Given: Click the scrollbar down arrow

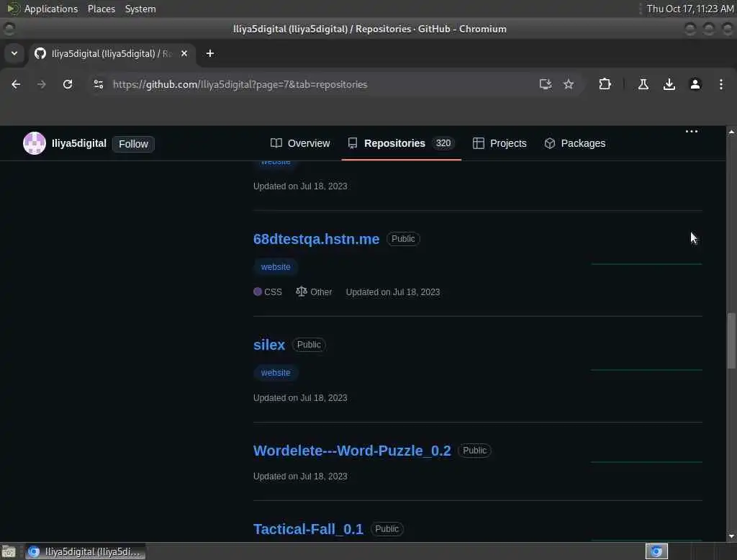Looking at the screenshot, I should pyautogui.click(x=731, y=536).
